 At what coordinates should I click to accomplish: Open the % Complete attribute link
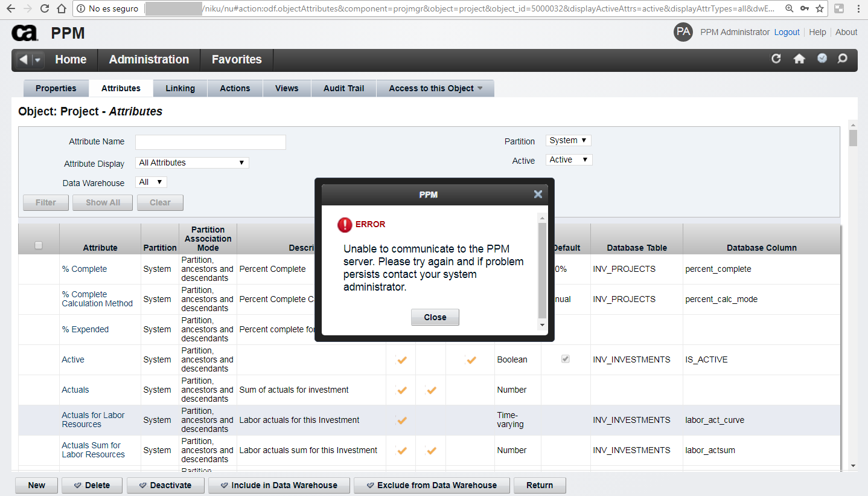(x=85, y=269)
